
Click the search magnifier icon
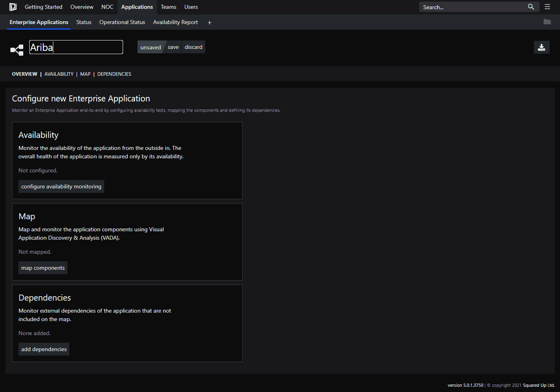click(531, 7)
